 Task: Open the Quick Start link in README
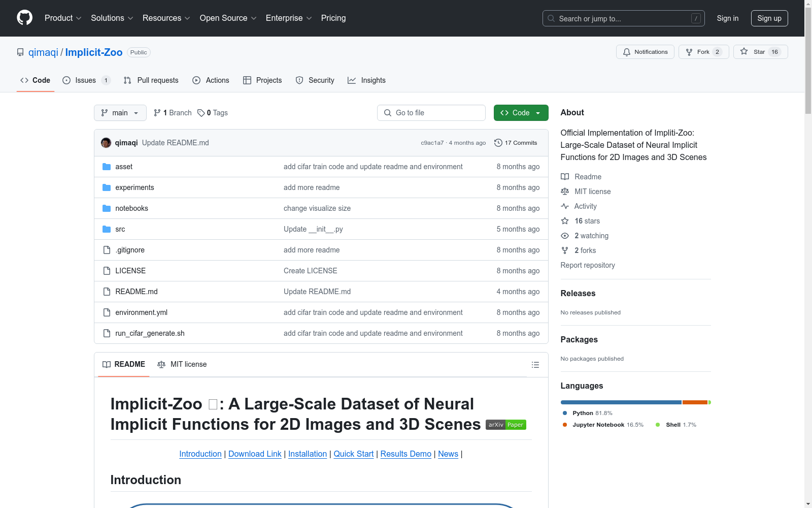coord(354,454)
